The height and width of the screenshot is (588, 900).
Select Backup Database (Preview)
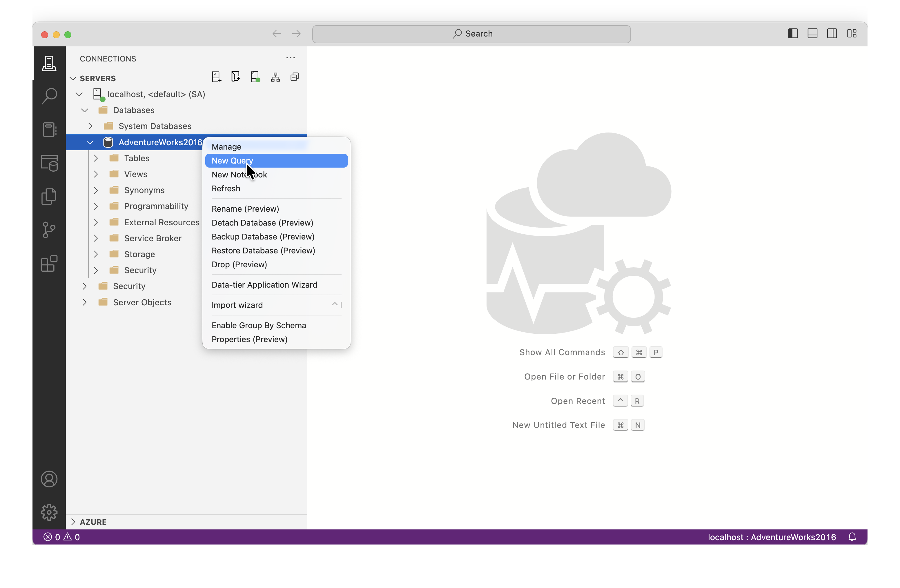(x=276, y=237)
